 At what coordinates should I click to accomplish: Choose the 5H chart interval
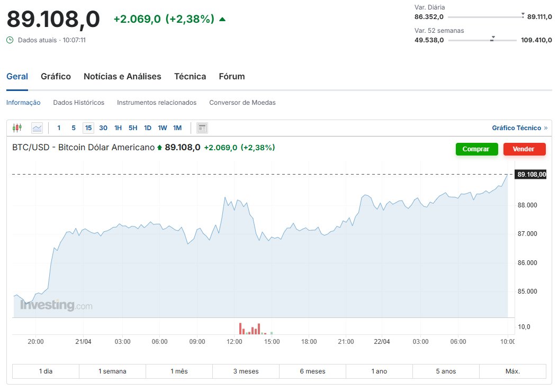(133, 127)
